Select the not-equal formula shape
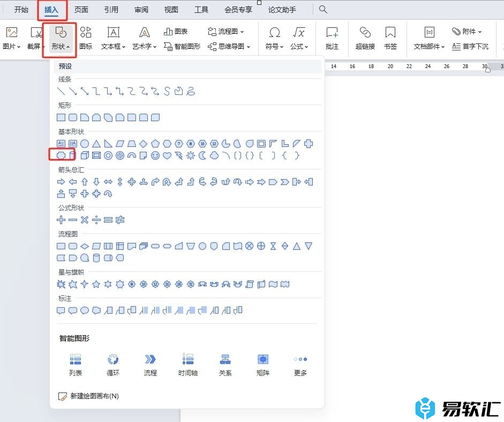 (x=120, y=220)
